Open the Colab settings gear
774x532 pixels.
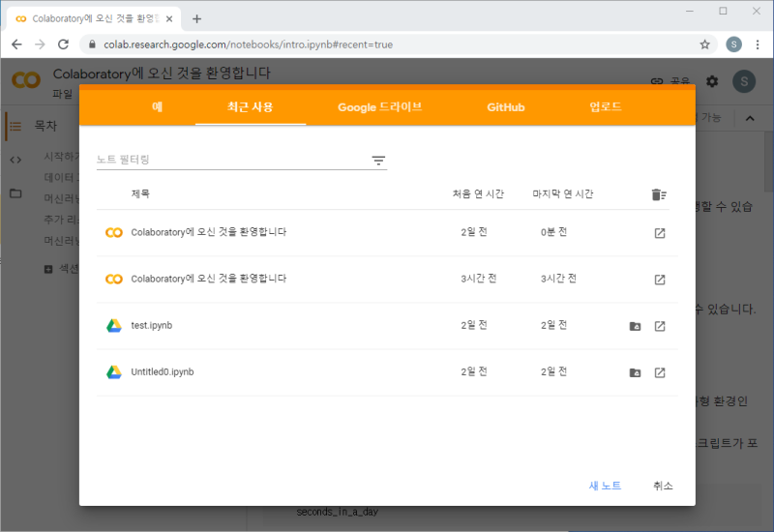(x=712, y=81)
